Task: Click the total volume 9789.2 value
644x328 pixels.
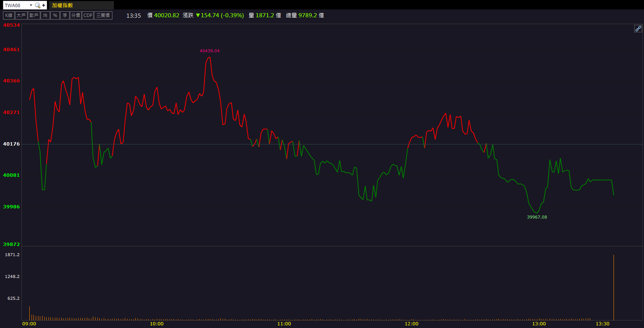Action: tap(308, 15)
